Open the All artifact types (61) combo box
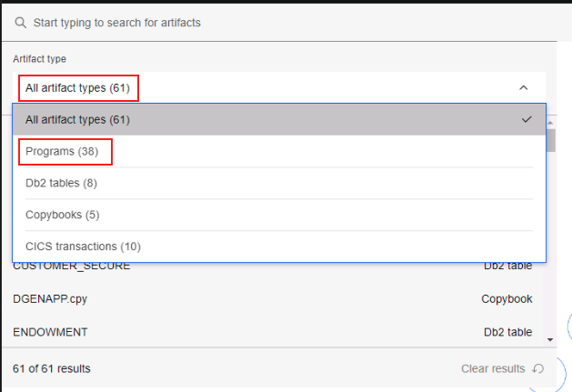The image size is (572, 392). [279, 88]
